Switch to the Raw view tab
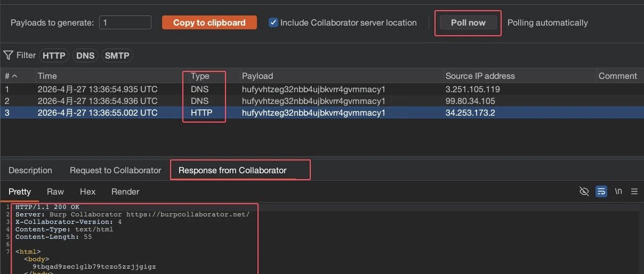Image resolution: width=644 pixels, height=274 pixels. tap(55, 192)
